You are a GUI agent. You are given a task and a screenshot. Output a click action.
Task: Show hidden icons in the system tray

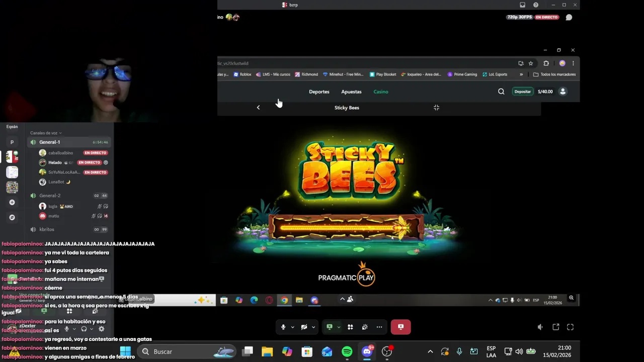(x=430, y=351)
